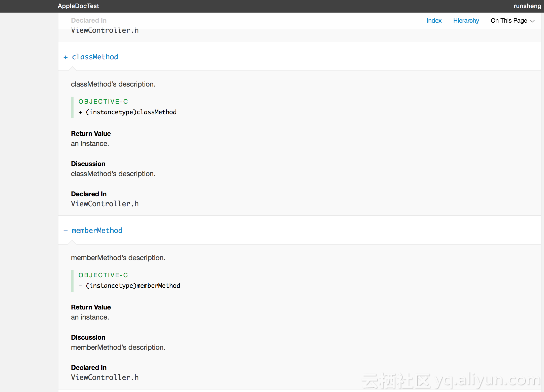Viewport: 544px width, 392px height.
Task: Click OBJECTIVE-C label under classMethod
Action: (x=103, y=101)
